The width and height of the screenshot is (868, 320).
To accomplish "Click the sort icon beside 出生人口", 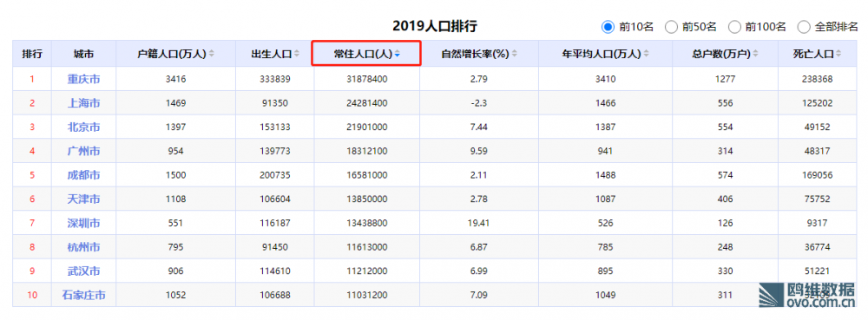I will (297, 54).
